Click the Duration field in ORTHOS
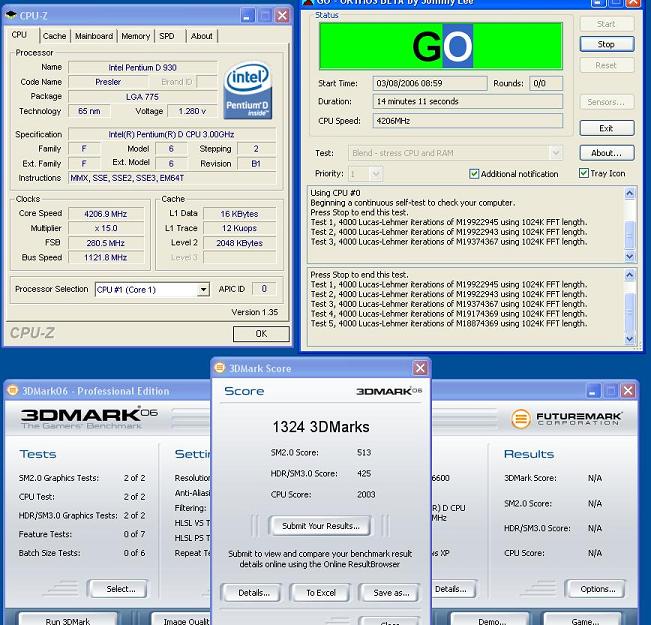This screenshot has height=625, width=651. [x=467, y=101]
